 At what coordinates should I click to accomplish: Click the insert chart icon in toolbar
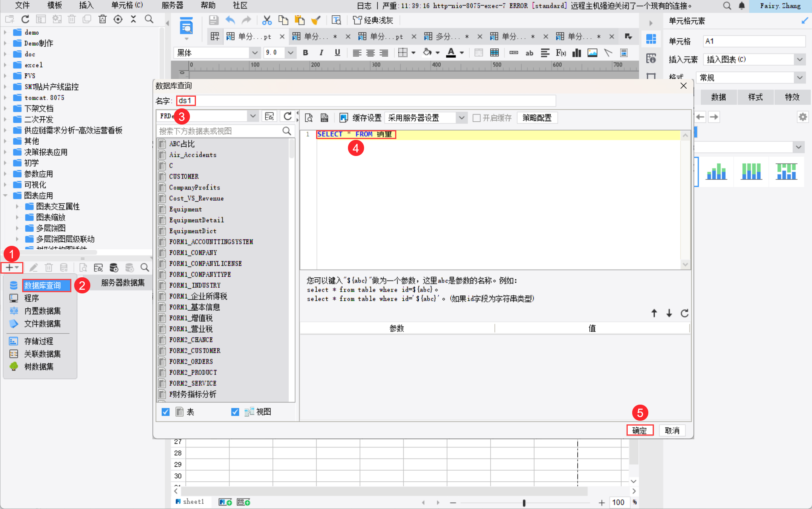577,53
